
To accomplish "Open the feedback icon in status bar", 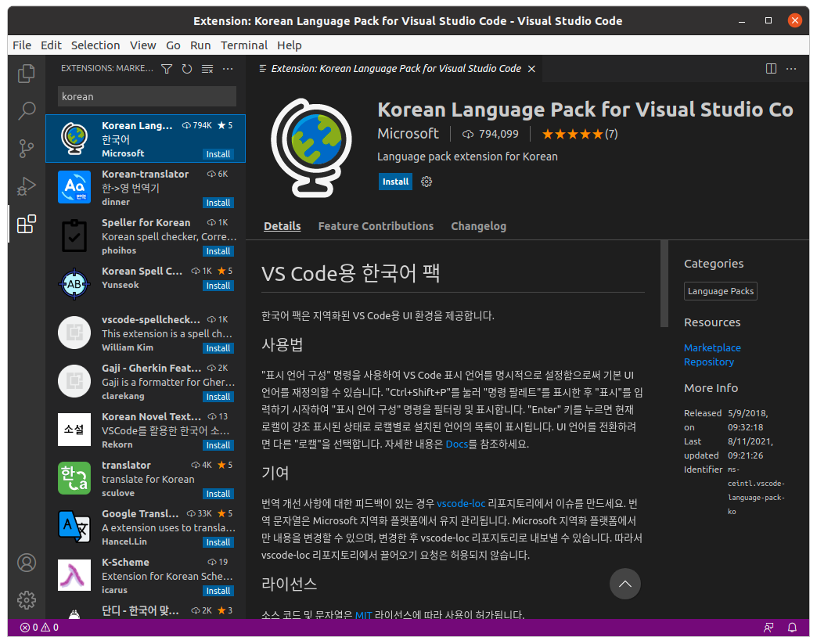I will pos(768,628).
